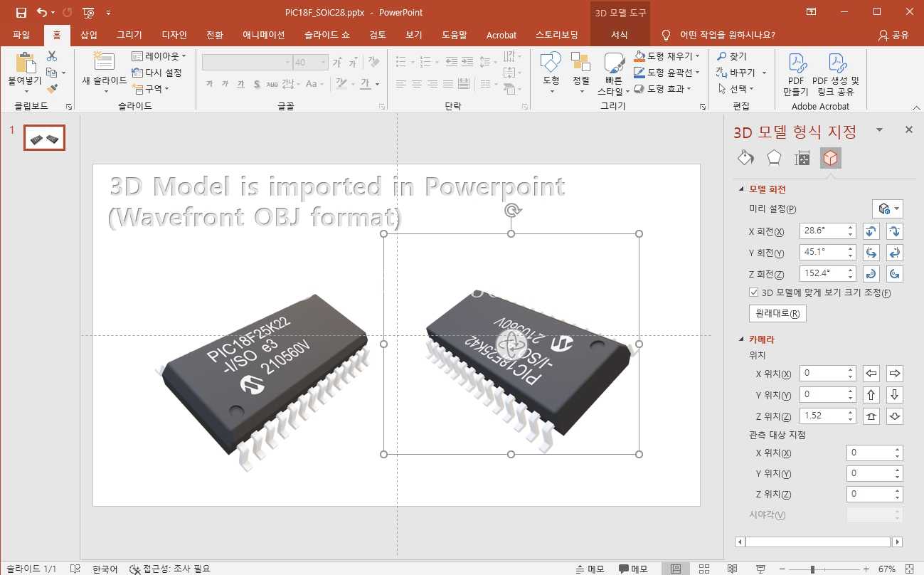Image resolution: width=924 pixels, height=575 pixels.
Task: Click the rotation handle above the 3D model
Action: click(511, 210)
